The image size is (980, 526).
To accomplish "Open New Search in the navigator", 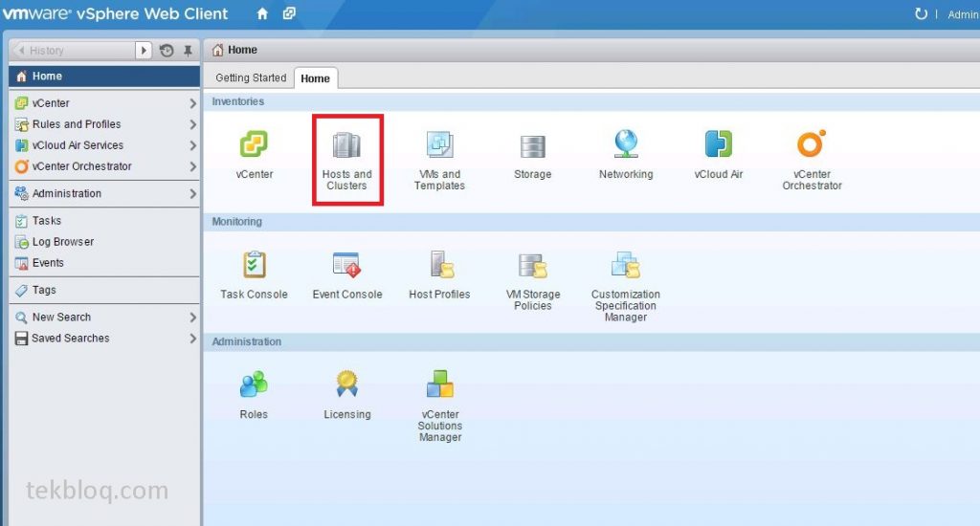I will click(104, 318).
